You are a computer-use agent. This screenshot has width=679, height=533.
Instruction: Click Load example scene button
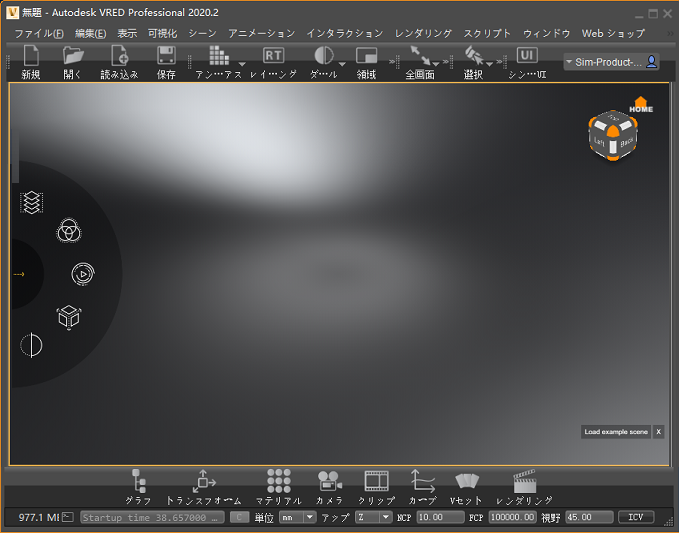(x=616, y=432)
